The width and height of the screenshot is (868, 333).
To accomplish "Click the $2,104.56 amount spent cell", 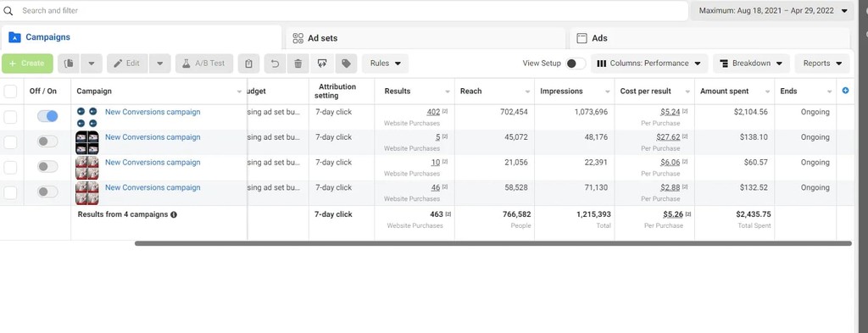I will click(x=751, y=112).
